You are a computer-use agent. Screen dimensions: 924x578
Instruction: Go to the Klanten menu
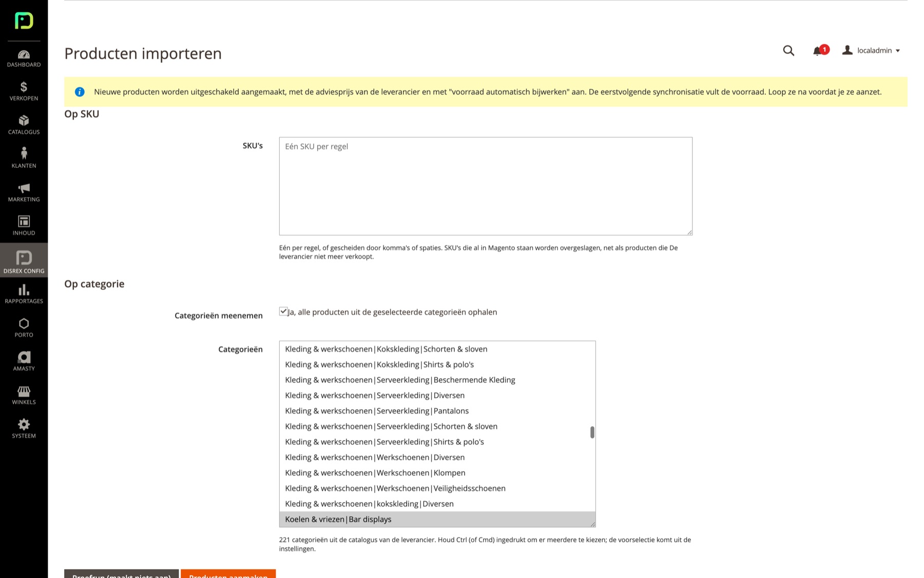[24, 159]
